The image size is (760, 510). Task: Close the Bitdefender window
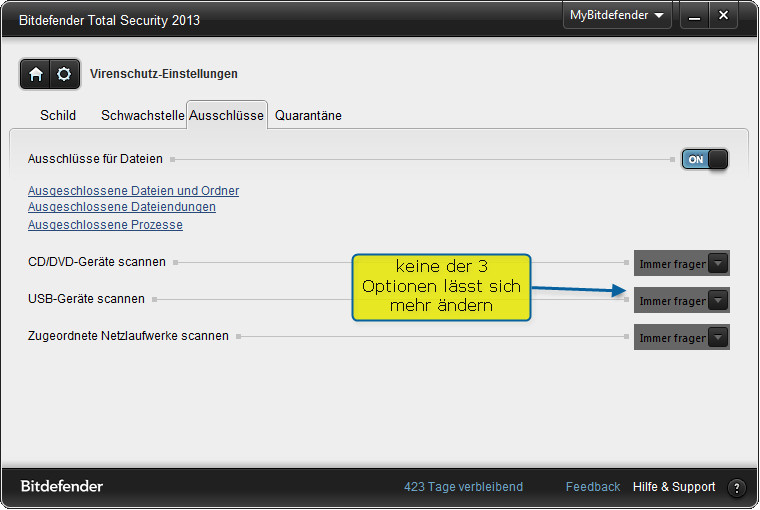tap(723, 16)
